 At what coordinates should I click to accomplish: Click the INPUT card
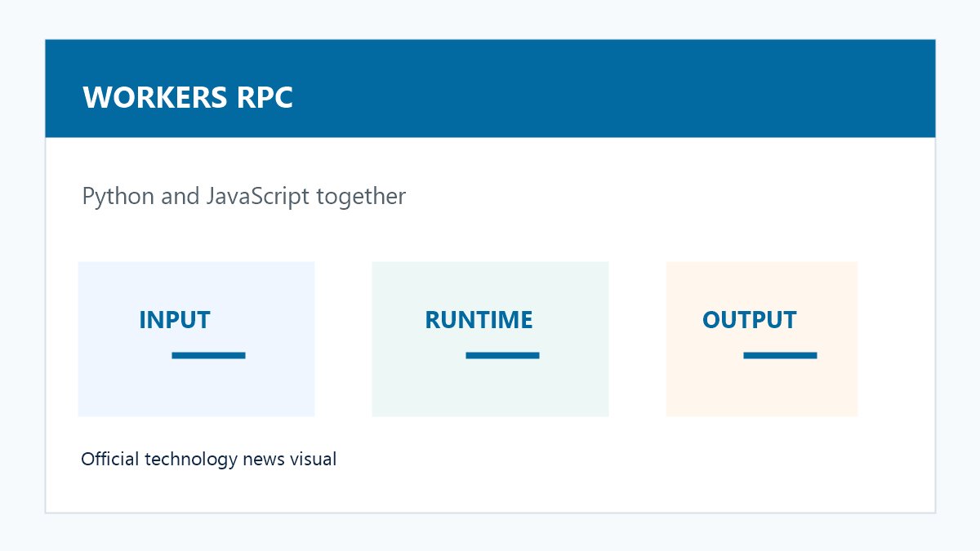point(196,339)
